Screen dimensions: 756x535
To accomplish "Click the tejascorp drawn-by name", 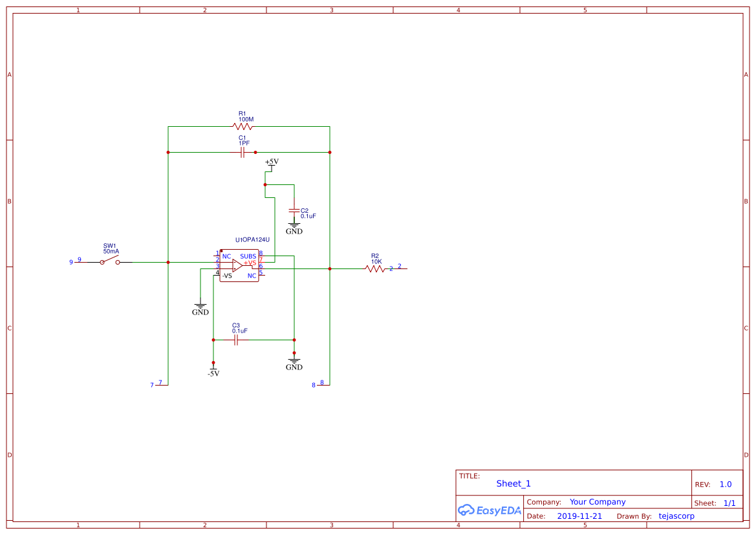I will (676, 516).
